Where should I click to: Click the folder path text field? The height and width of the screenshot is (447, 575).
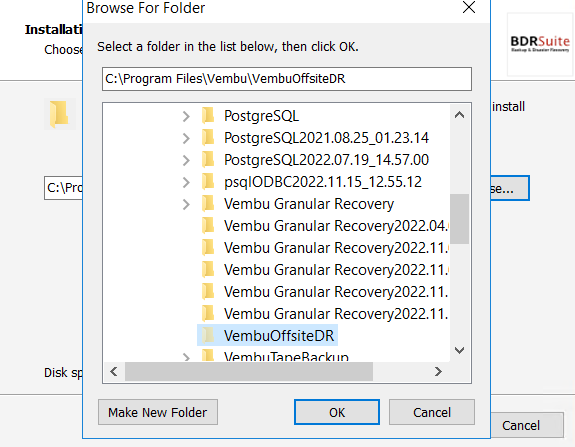(x=287, y=79)
